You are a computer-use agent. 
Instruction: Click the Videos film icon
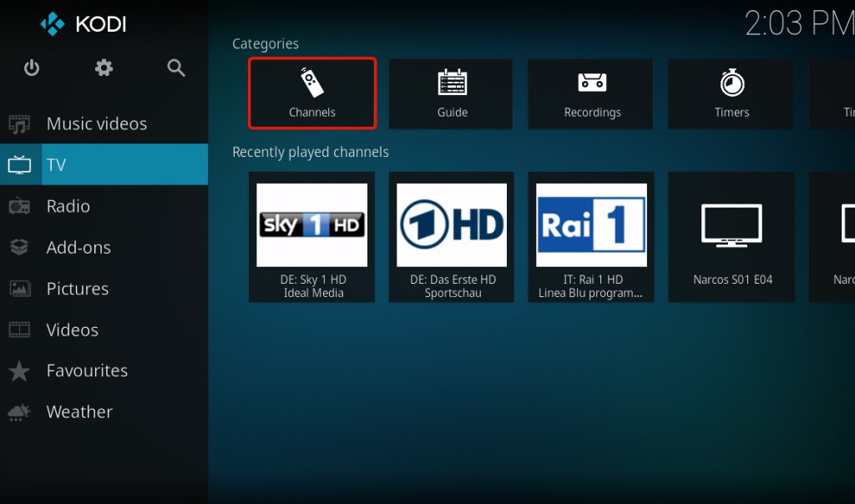coord(20,330)
